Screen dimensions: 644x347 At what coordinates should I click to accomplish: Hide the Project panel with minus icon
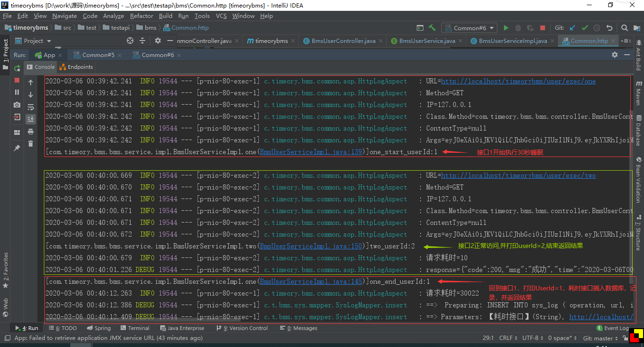[170, 41]
